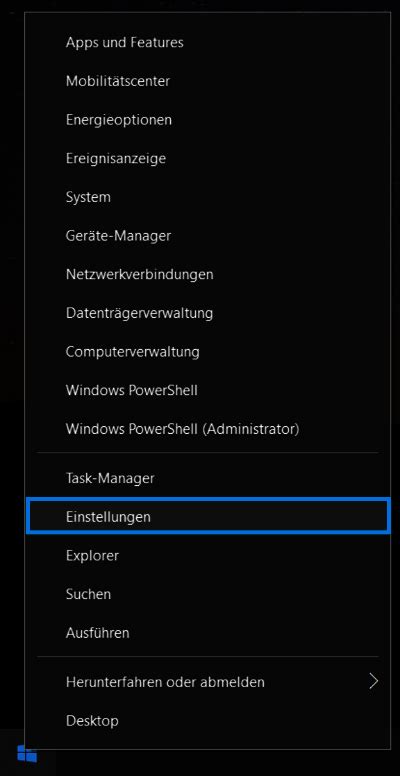Open the highlighted Einstellungen entry
The width and height of the screenshot is (400, 776).
(x=208, y=517)
